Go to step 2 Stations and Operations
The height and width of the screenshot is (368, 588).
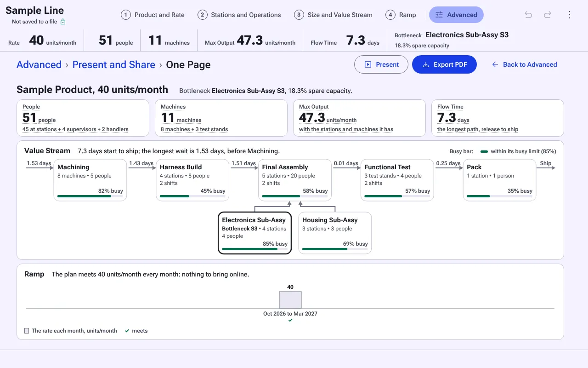[239, 15]
